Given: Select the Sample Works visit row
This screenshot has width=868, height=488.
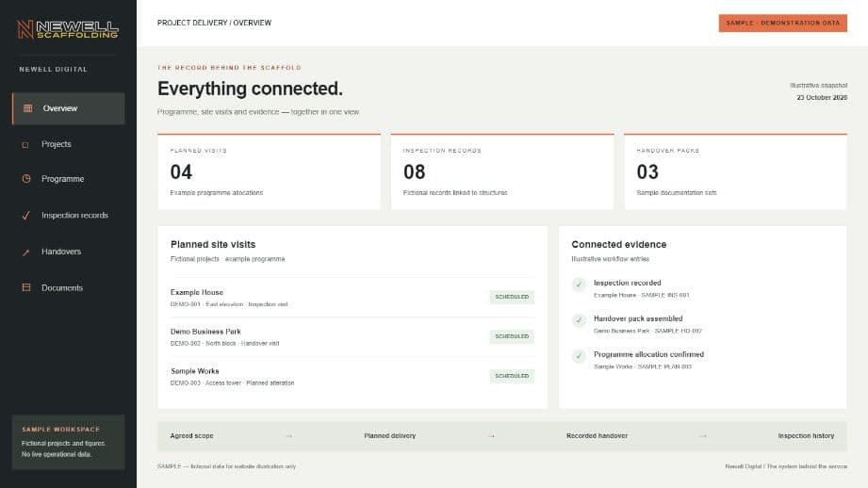Looking at the screenshot, I should coord(352,377).
